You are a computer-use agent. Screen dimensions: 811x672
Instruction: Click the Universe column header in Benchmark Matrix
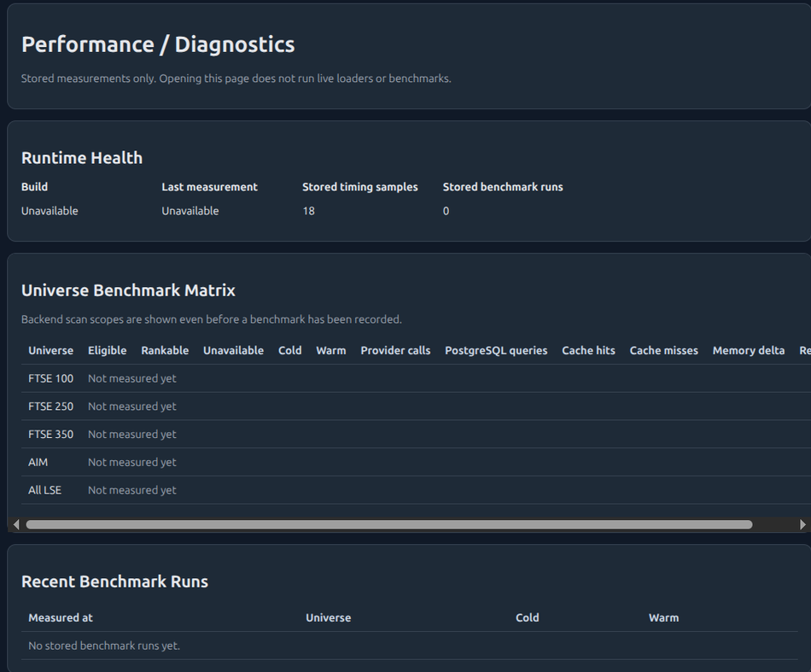(50, 350)
